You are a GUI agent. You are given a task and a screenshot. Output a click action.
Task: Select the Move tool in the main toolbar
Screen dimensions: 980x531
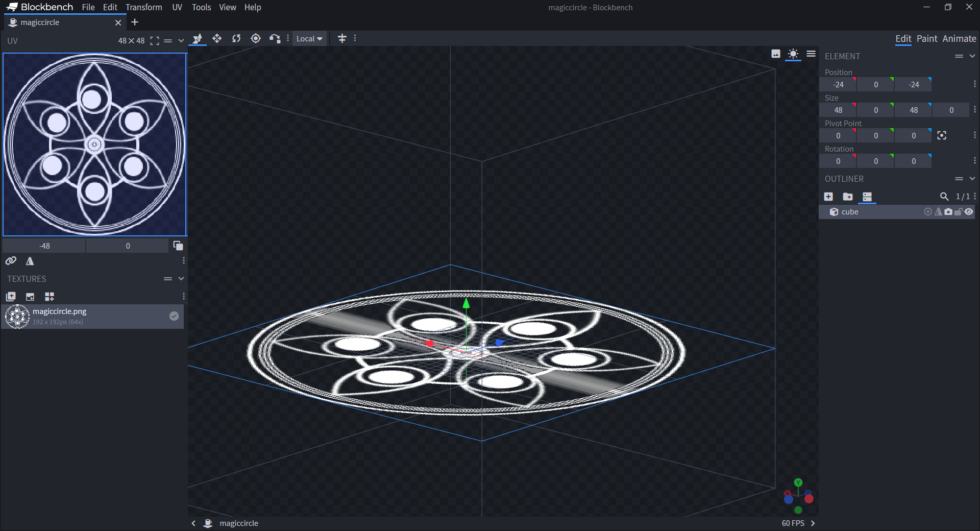pyautogui.click(x=217, y=38)
